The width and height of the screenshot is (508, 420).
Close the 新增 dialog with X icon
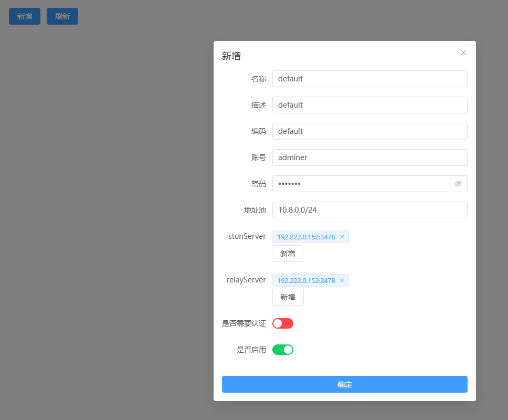tap(463, 52)
